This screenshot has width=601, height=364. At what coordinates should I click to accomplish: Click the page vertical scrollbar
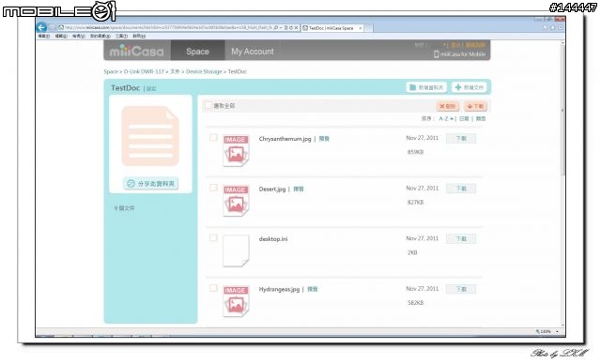[562, 184]
